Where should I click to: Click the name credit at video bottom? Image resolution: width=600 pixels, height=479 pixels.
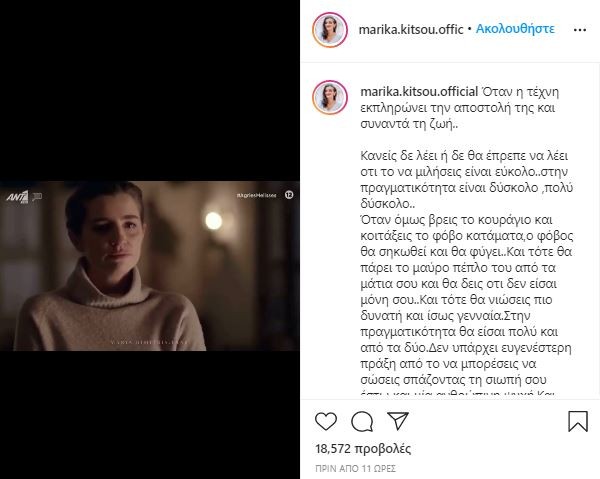click(x=149, y=342)
